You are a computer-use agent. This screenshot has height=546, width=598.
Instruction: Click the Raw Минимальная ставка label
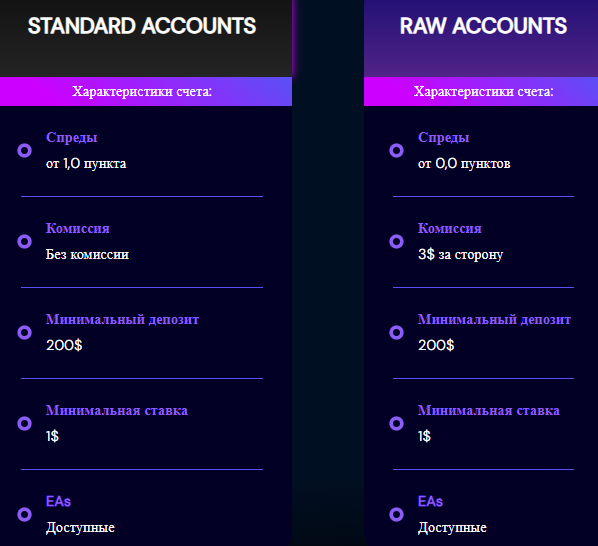[489, 410]
